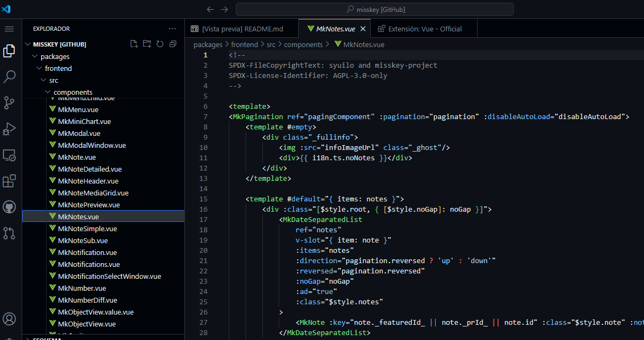Click the New File icon in explorer header
This screenshot has height=340, width=644.
[x=134, y=44]
